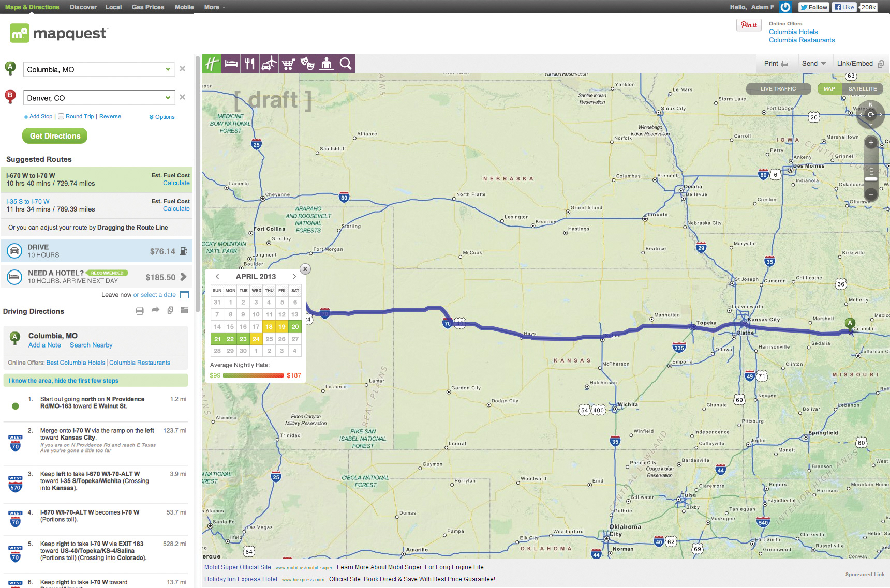Expand the Need a Hotel option arrow
The image size is (890, 588).
(x=183, y=277)
